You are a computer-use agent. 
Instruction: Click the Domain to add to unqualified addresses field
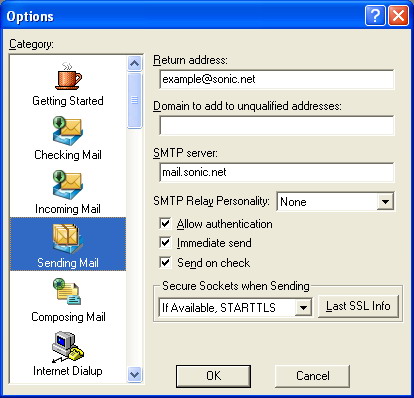(x=277, y=125)
